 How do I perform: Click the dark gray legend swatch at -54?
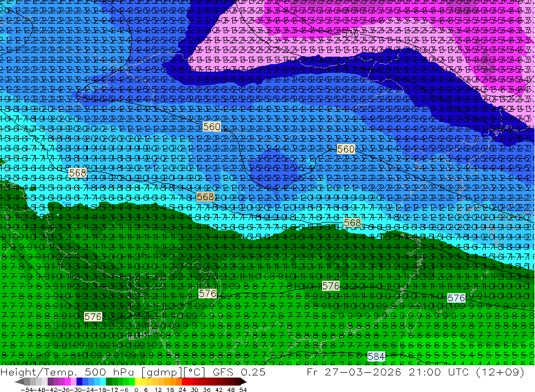tap(27, 382)
